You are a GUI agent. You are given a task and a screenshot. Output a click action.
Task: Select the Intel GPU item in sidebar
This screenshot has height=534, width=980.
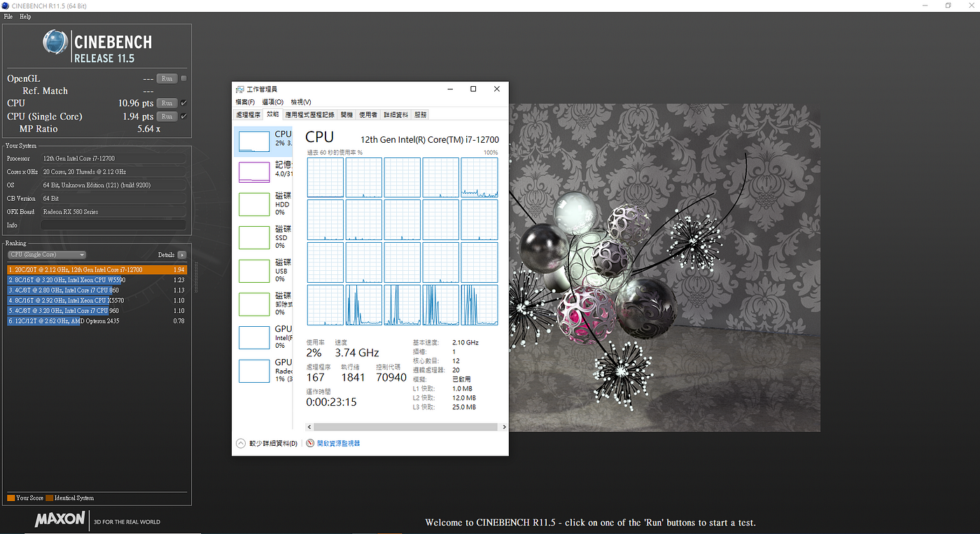(264, 337)
